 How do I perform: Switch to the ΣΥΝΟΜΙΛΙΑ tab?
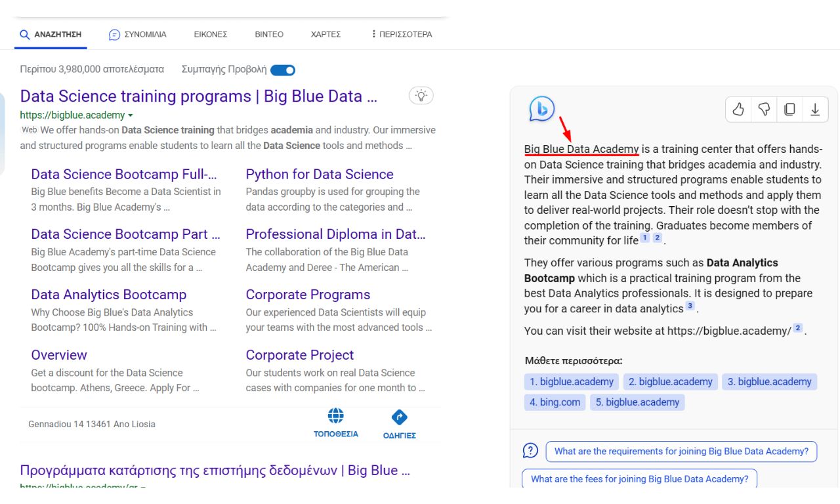[x=138, y=34]
